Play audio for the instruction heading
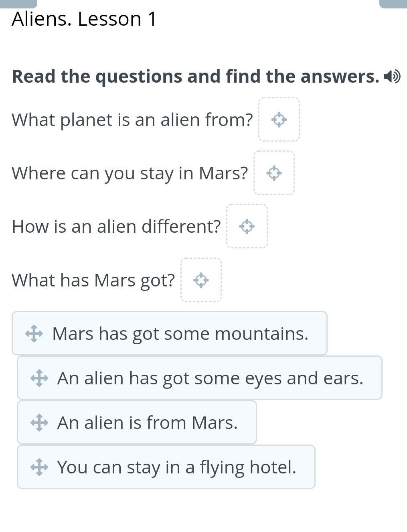Viewport: 407px width, 532px height. click(x=392, y=76)
